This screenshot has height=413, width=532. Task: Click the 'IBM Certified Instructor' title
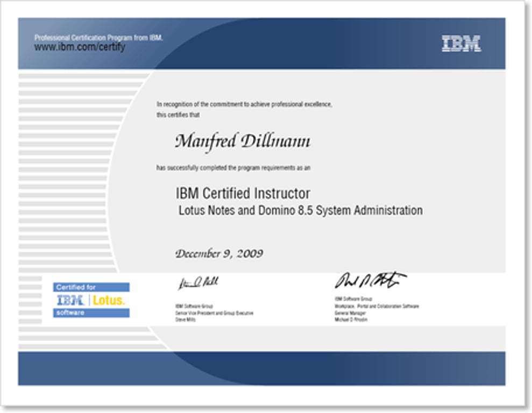243,193
